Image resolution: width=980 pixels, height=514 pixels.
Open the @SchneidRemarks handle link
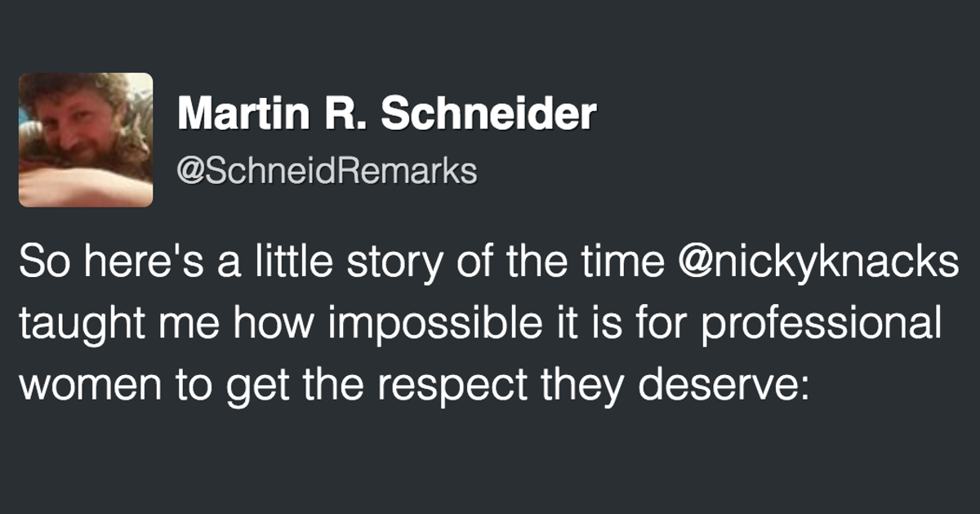click(327, 171)
